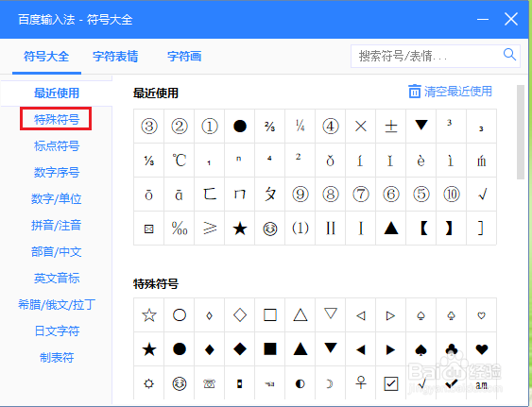The image size is (532, 407).
Task: Close the 百度输入法 符号大全 window
Action: tap(511, 19)
